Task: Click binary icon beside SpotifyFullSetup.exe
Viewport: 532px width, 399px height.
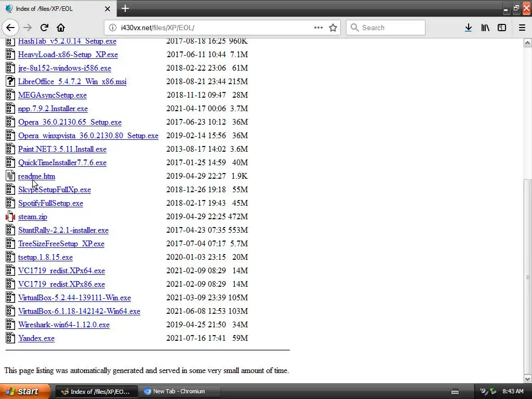Action: 10,203
